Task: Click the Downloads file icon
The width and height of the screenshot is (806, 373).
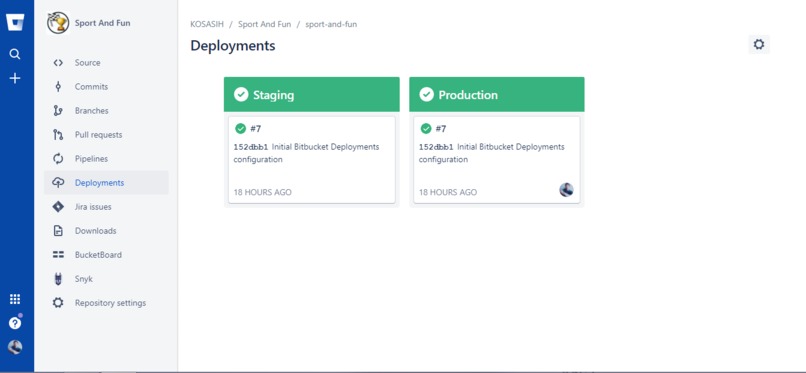Action: [x=58, y=231]
